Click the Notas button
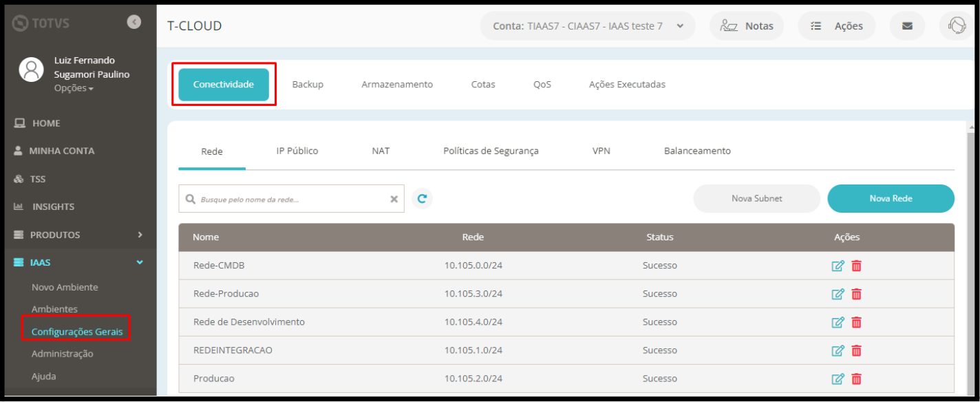The image size is (980, 402). [x=747, y=26]
